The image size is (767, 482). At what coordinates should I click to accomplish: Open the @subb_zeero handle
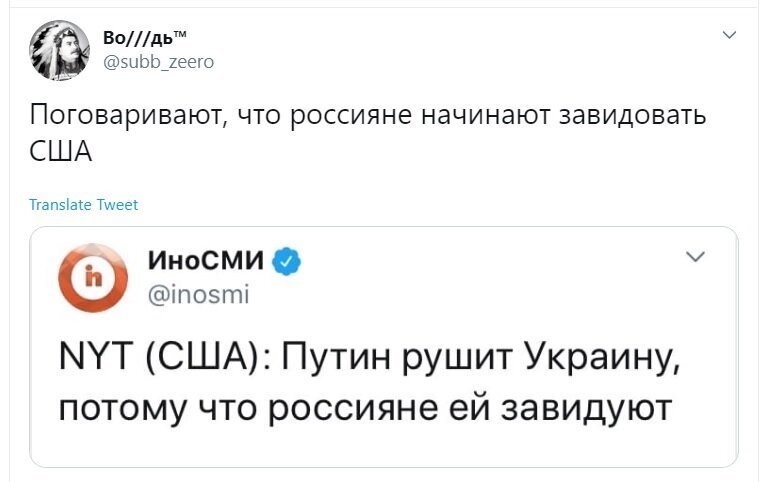pos(158,62)
